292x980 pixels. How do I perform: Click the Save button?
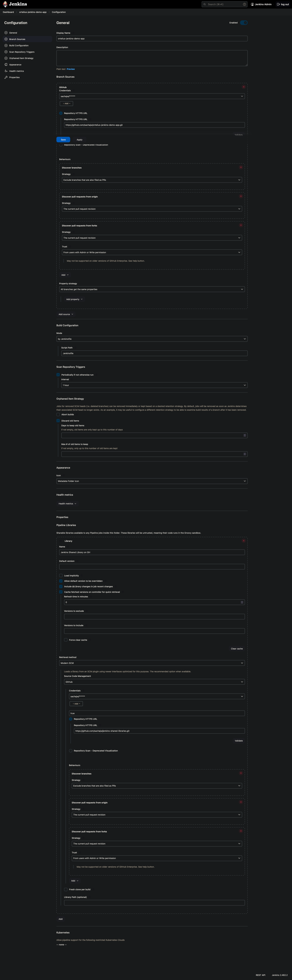tap(63, 140)
